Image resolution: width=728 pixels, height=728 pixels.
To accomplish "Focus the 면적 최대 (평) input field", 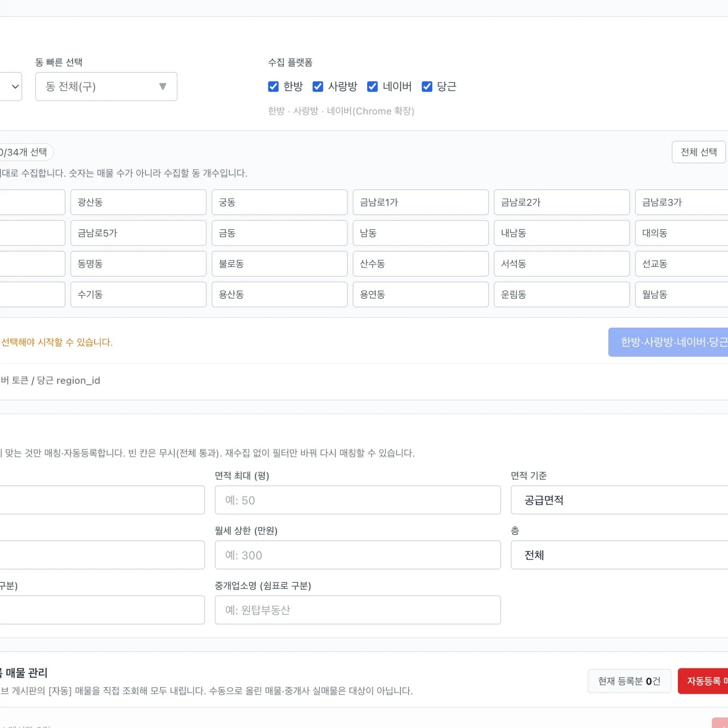I will (358, 500).
